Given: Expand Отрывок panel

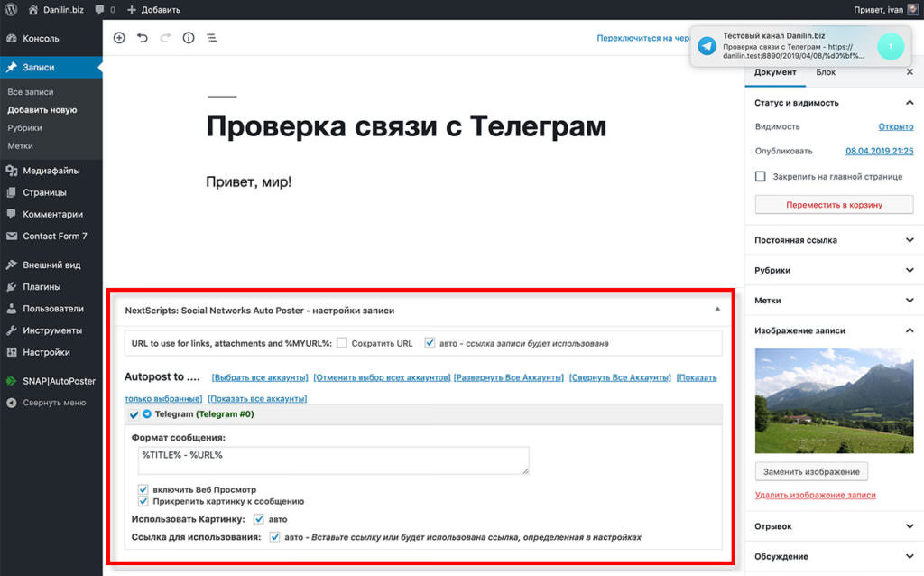Looking at the screenshot, I should pos(835,526).
